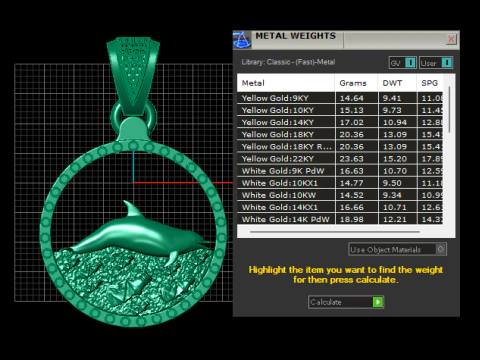
Task: Select the Yellow Gold:18KY row
Action: click(x=340, y=134)
